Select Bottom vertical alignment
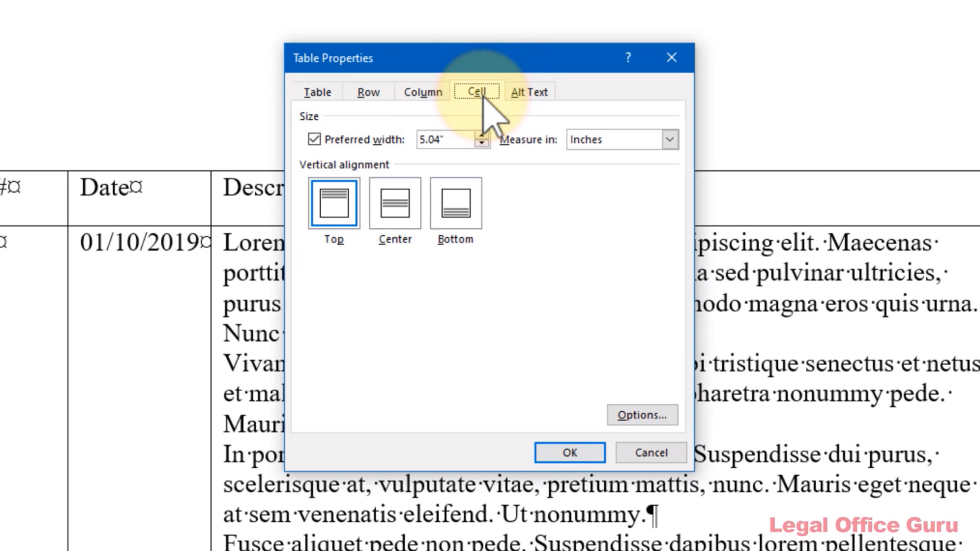 (x=455, y=203)
